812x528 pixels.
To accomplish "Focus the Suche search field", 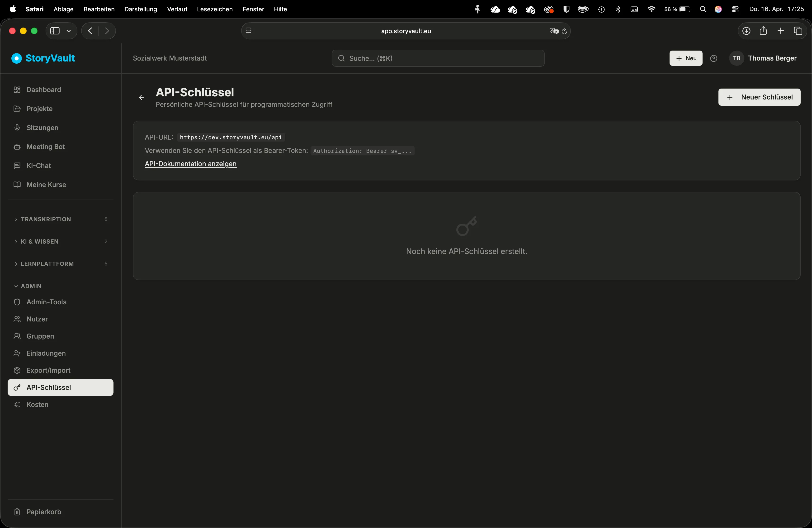I will tap(438, 58).
